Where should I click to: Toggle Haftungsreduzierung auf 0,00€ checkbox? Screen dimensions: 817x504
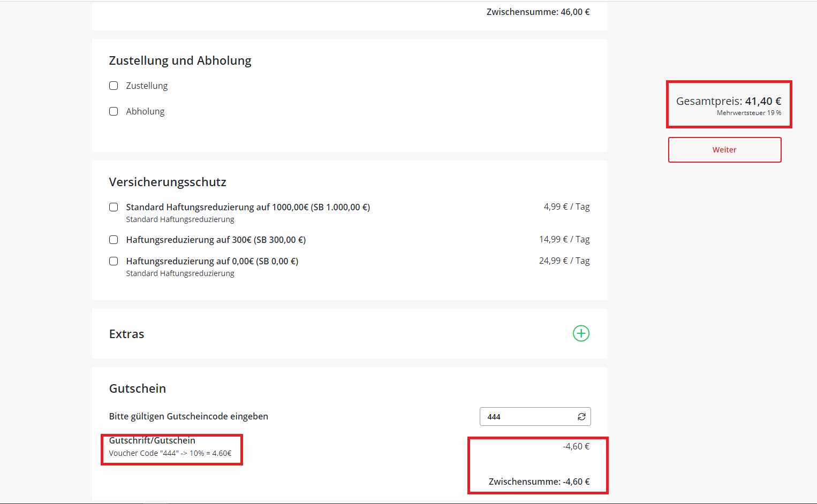point(114,261)
